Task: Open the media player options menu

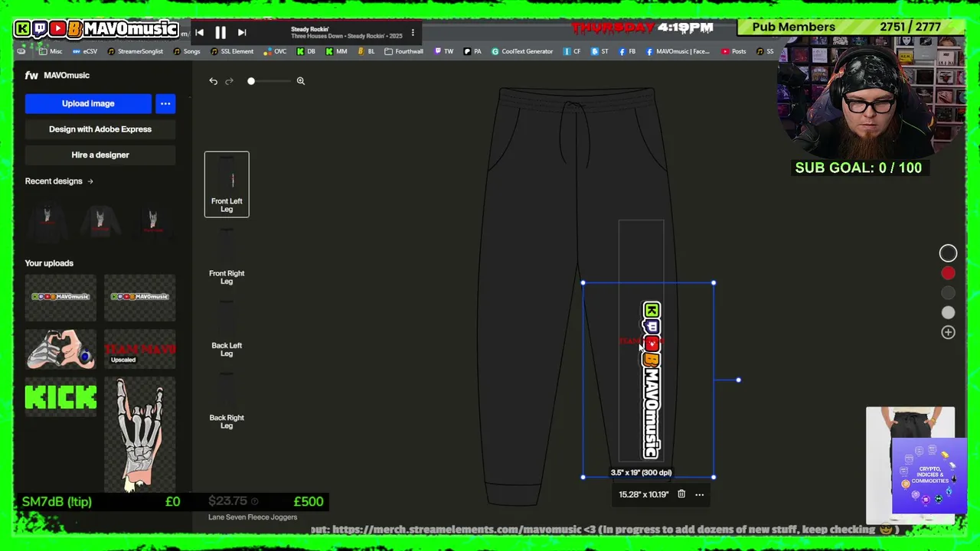Action: click(x=413, y=32)
